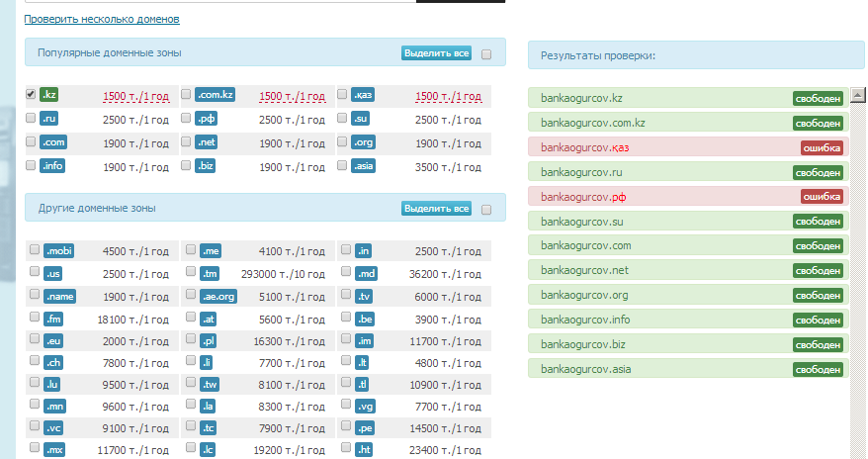This screenshot has width=868, height=459.
Task: Check the .com domain checkbox
Action: (31, 141)
